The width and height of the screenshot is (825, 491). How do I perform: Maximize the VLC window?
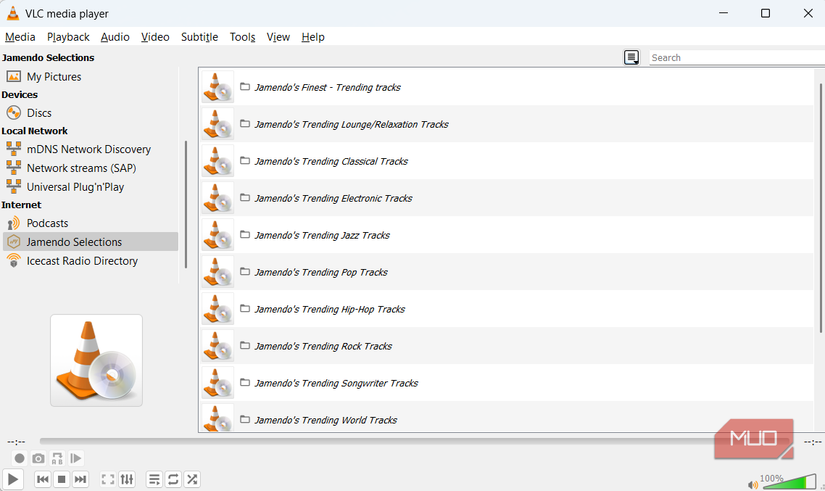tap(766, 13)
